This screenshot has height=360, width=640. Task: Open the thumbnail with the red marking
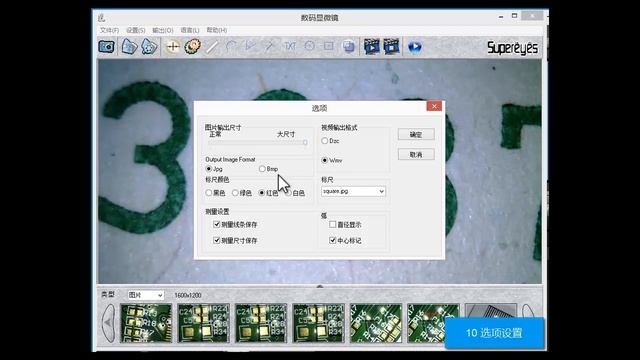pyautogui.click(x=433, y=323)
